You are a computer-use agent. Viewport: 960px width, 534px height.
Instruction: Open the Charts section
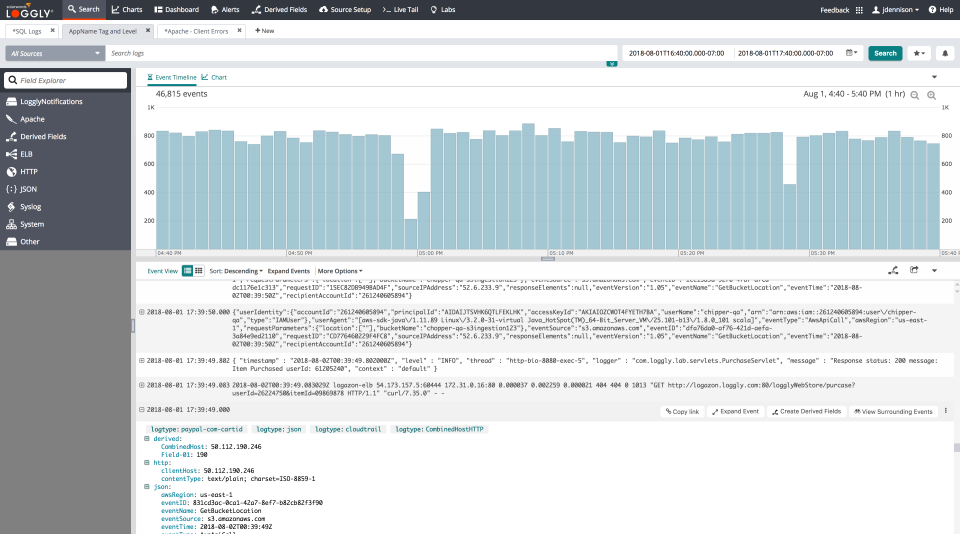(127, 9)
